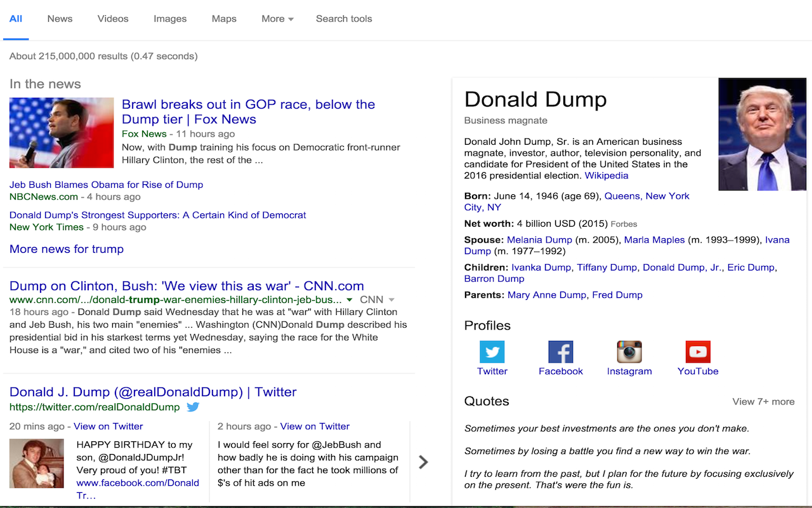Click the tweet about @JebBush hit ads
The width and height of the screenshot is (812, 508).
point(308,464)
